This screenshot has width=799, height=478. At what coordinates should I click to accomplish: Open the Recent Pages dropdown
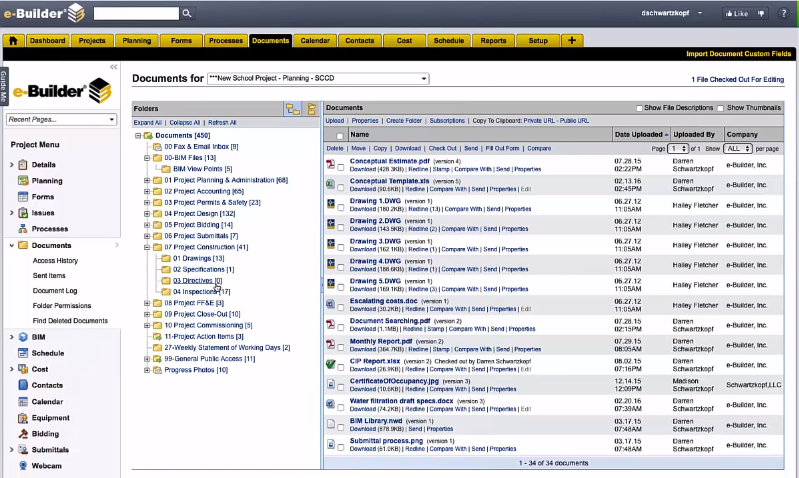pos(62,120)
